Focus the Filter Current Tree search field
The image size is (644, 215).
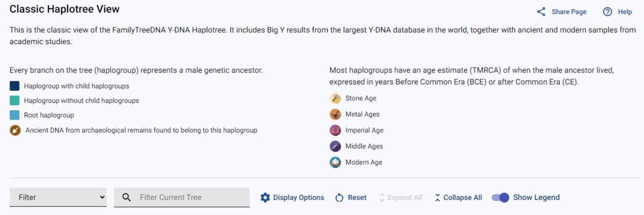click(x=182, y=197)
